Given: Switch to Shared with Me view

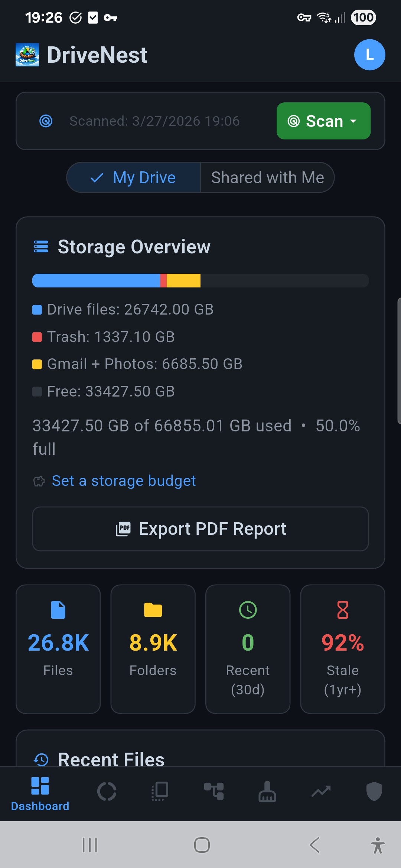Looking at the screenshot, I should click(x=267, y=178).
